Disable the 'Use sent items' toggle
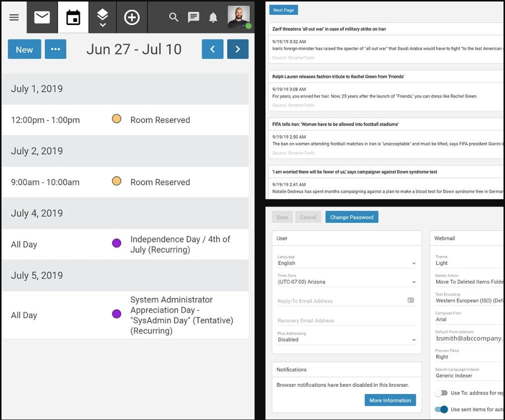Image resolution: width=505 pixels, height=420 pixels. [441, 409]
